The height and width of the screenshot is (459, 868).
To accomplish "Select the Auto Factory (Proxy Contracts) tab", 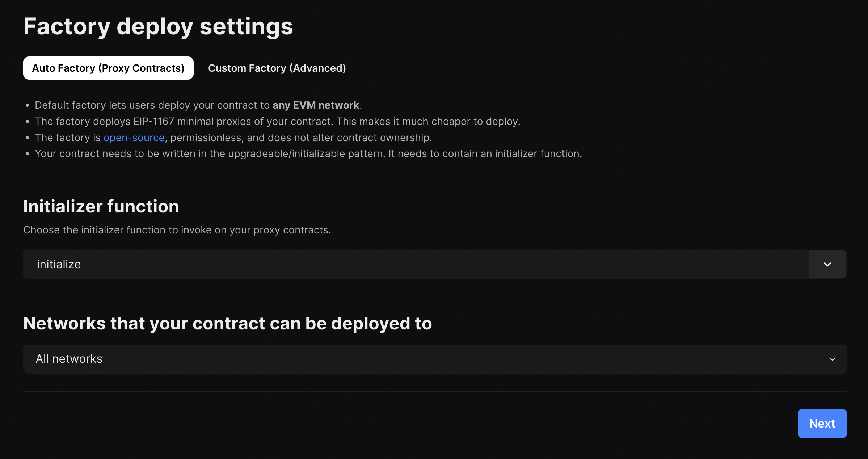I will coord(108,68).
